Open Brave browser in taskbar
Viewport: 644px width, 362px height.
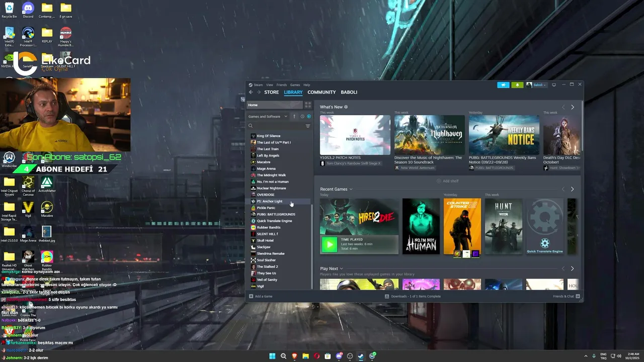pyautogui.click(x=294, y=356)
